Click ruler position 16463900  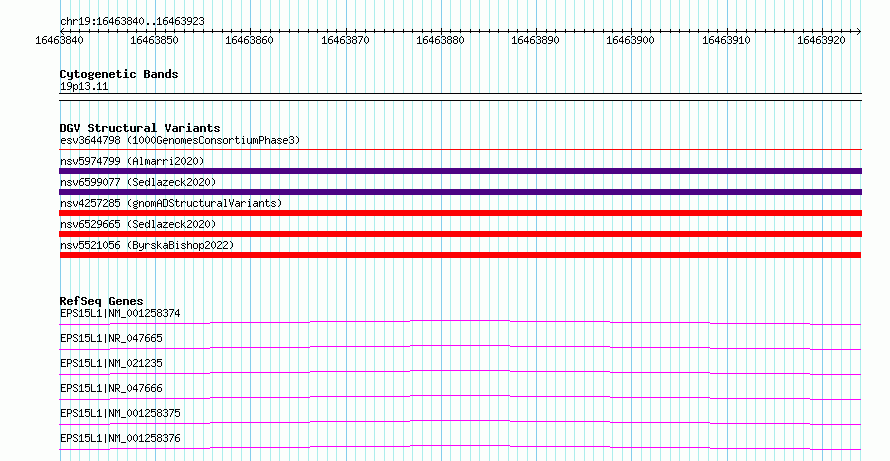[x=630, y=40]
